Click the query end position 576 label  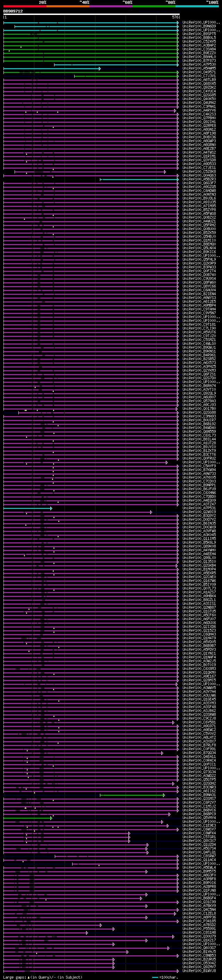coord(175,17)
